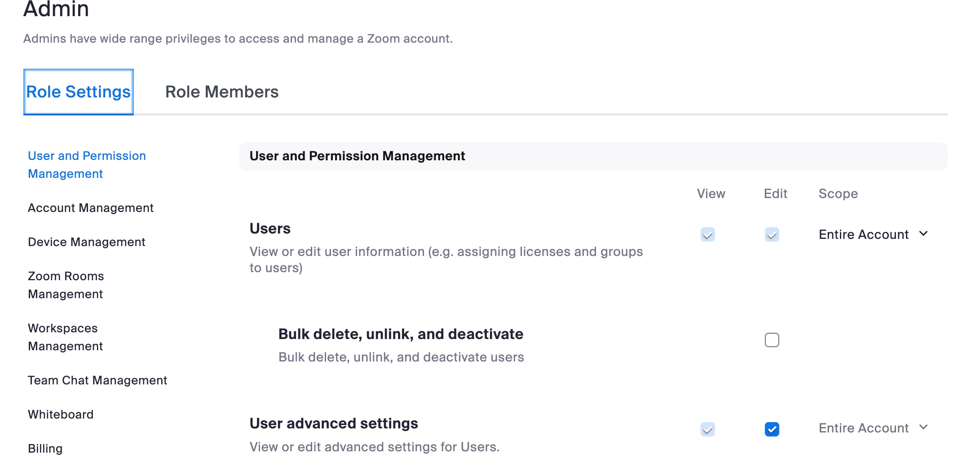The height and width of the screenshot is (476, 980).
Task: Select Team Chat Management
Action: click(x=97, y=380)
